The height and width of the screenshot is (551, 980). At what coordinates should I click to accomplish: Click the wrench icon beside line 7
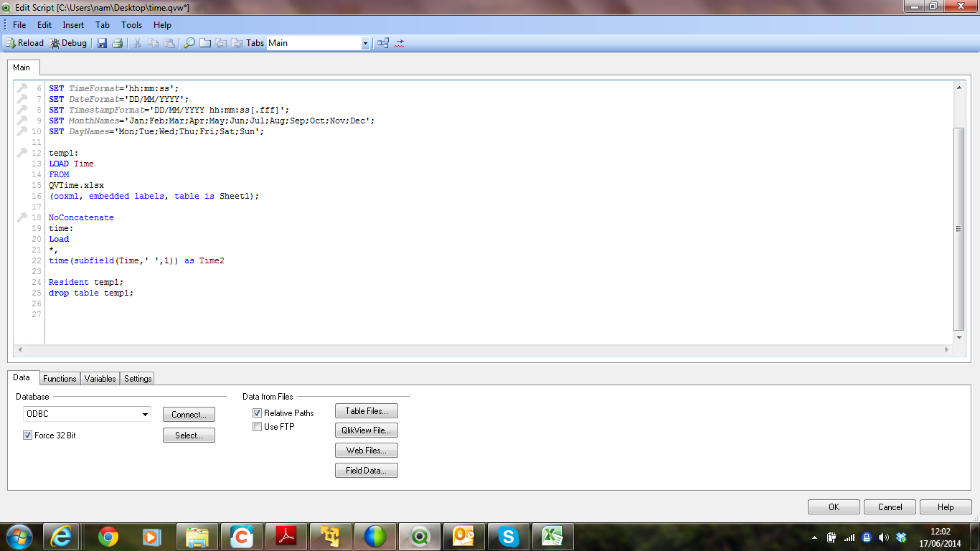point(22,99)
